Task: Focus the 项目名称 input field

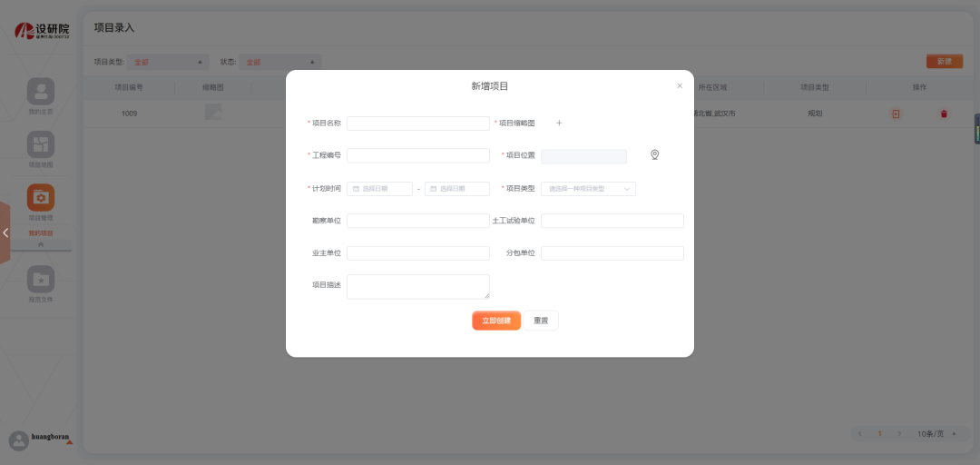Action: [x=418, y=124]
